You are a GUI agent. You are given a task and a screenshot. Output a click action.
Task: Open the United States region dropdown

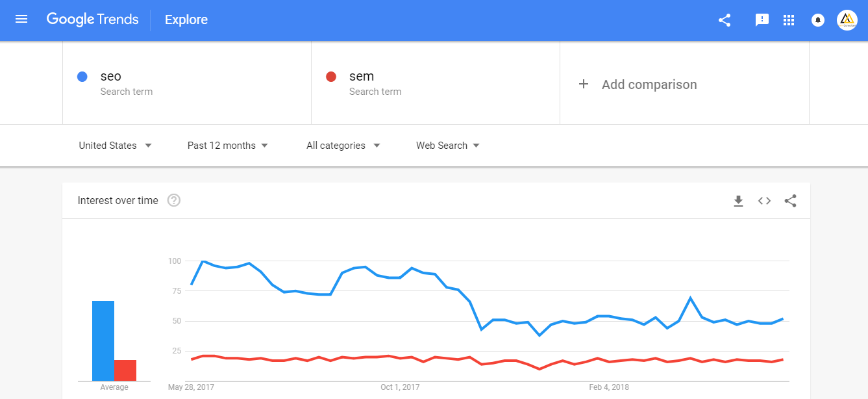click(x=115, y=145)
